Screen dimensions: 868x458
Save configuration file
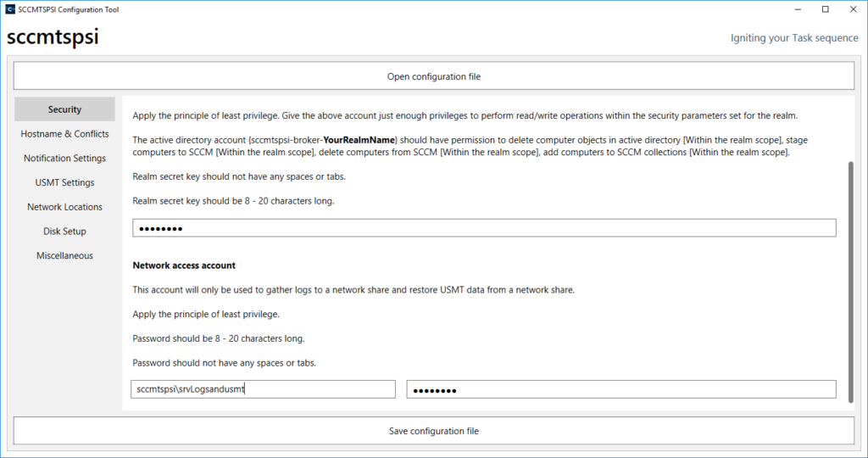(433, 431)
